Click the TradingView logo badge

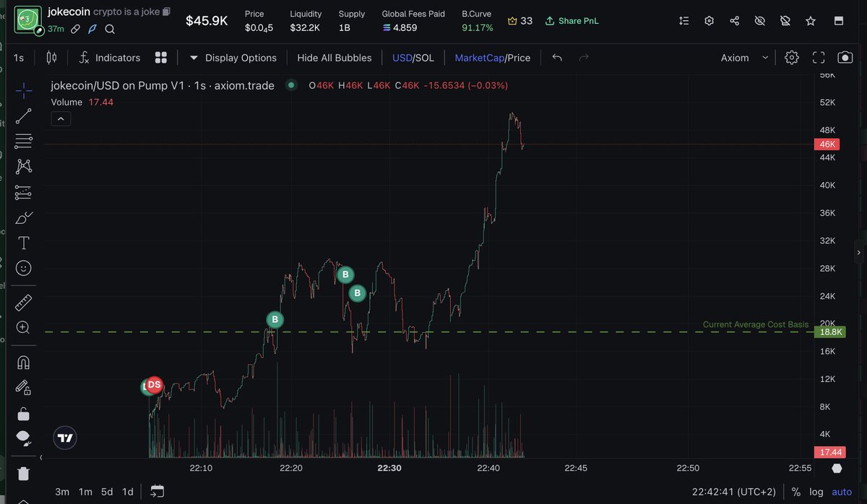coord(65,438)
